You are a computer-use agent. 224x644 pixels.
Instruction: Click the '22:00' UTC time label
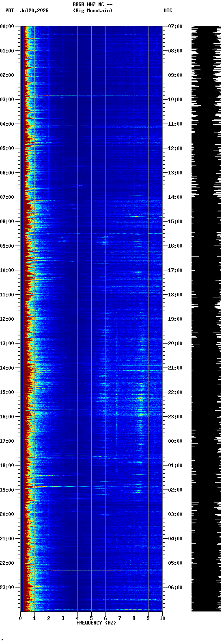tap(175, 392)
